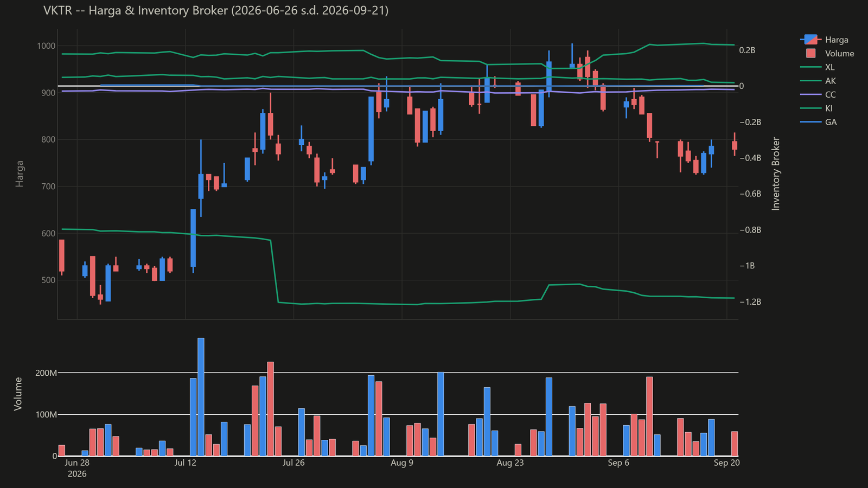
Task: Click the 800 price tick label
Action: click(x=48, y=139)
